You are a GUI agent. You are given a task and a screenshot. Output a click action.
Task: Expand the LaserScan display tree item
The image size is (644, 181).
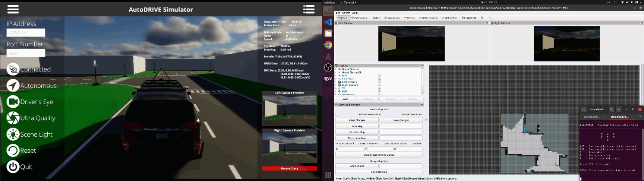click(x=336, y=79)
